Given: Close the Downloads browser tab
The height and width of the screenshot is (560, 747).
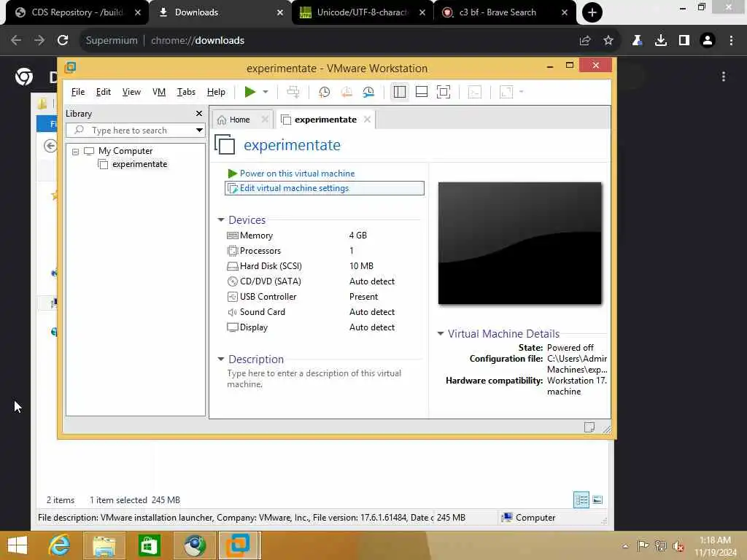Looking at the screenshot, I should click(280, 13).
